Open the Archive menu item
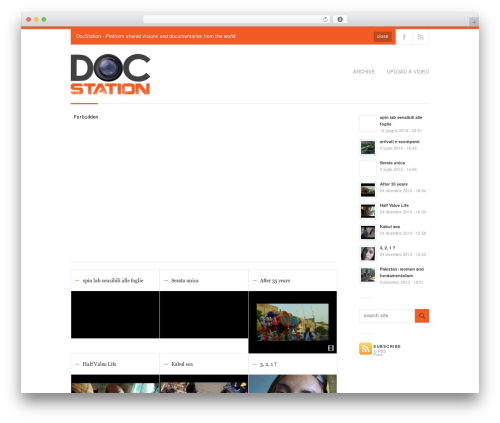The height and width of the screenshot is (423, 500). tap(364, 72)
